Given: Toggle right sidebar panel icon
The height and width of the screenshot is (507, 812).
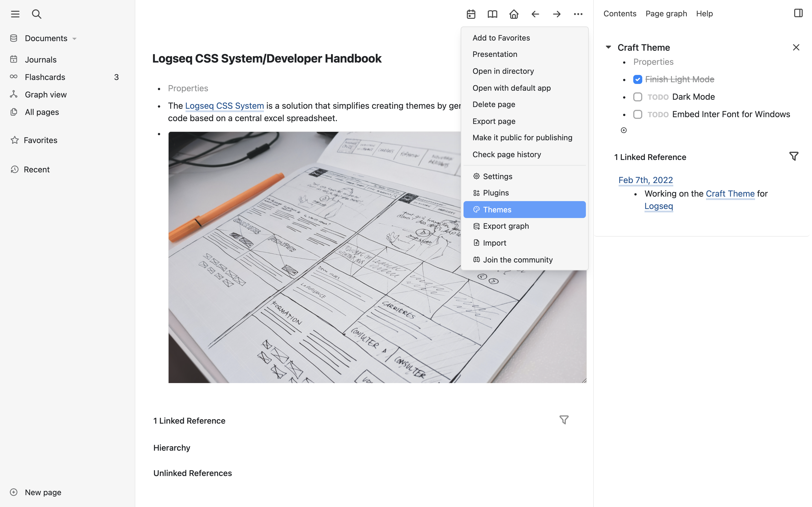Looking at the screenshot, I should click(x=798, y=14).
